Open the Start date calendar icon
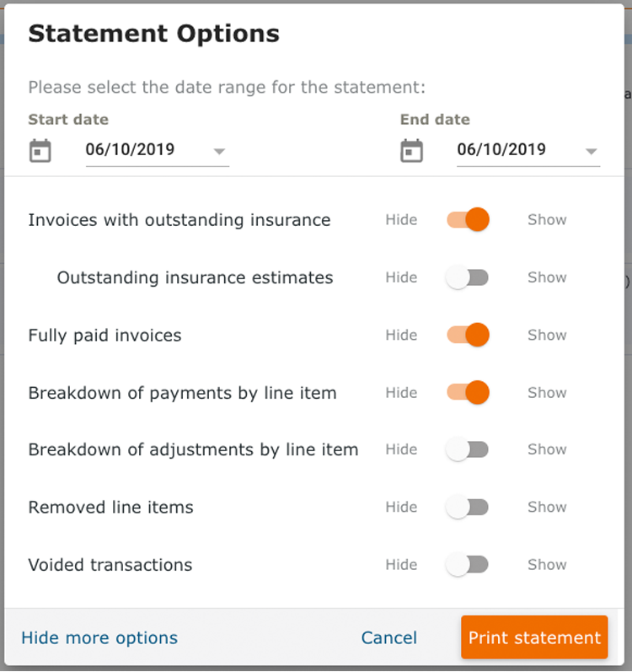 40,151
